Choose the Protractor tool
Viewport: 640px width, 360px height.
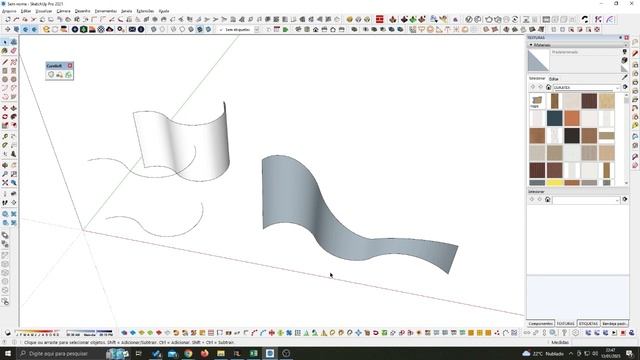click(5, 145)
